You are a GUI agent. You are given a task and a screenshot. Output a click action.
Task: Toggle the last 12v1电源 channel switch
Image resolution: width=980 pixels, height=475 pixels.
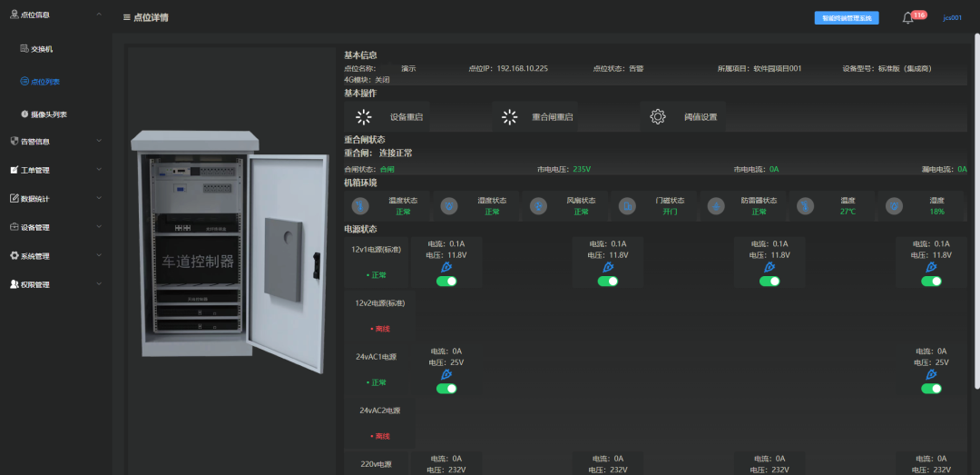[x=931, y=281]
